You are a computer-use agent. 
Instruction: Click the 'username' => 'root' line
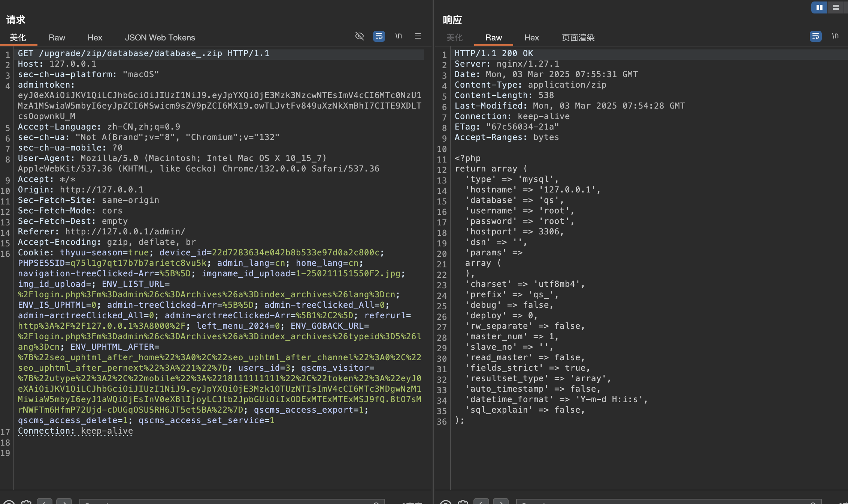520,211
